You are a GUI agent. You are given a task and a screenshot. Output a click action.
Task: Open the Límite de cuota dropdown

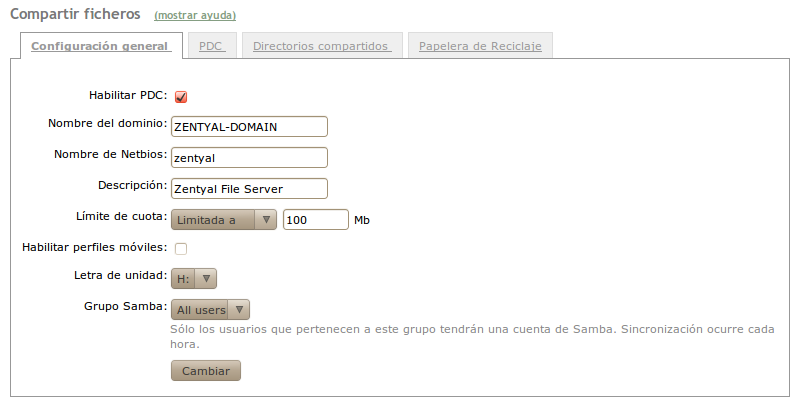[x=224, y=220]
